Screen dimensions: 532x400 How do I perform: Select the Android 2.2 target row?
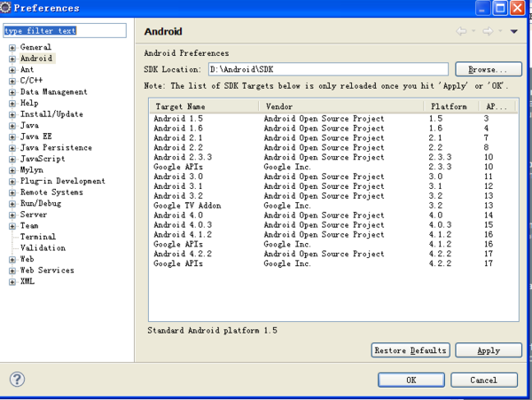click(x=333, y=147)
